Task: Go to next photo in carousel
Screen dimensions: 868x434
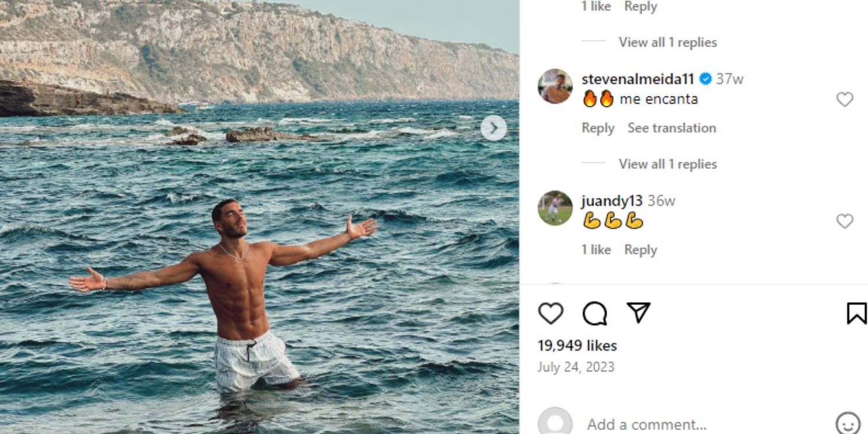Action: (x=493, y=128)
